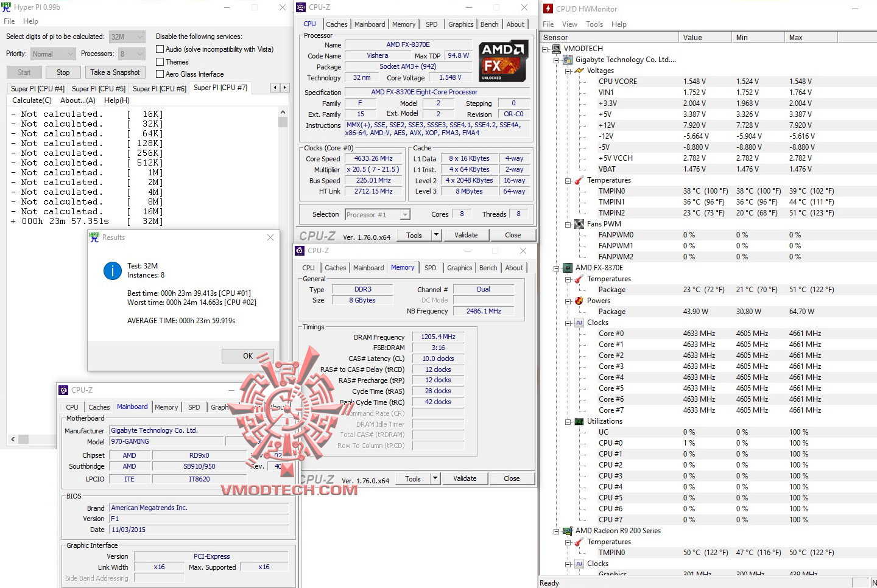
Task: Collapse the VMODTECH root tree node
Action: [545, 49]
